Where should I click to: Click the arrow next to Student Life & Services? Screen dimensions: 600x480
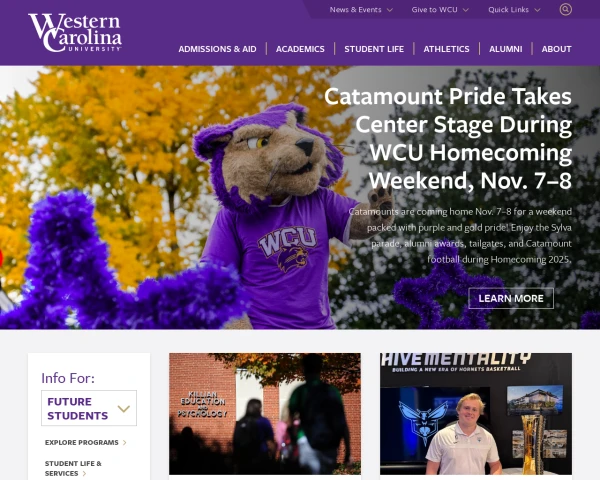(x=85, y=473)
